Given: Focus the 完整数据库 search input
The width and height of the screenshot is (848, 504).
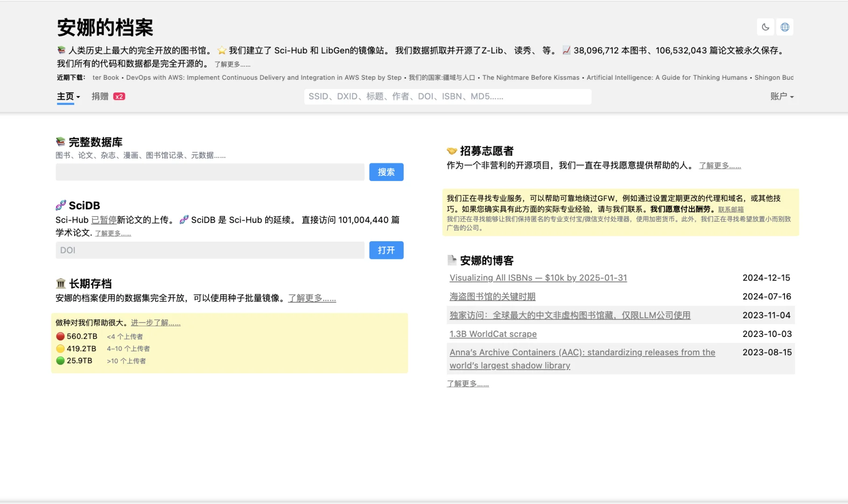Looking at the screenshot, I should click(210, 172).
